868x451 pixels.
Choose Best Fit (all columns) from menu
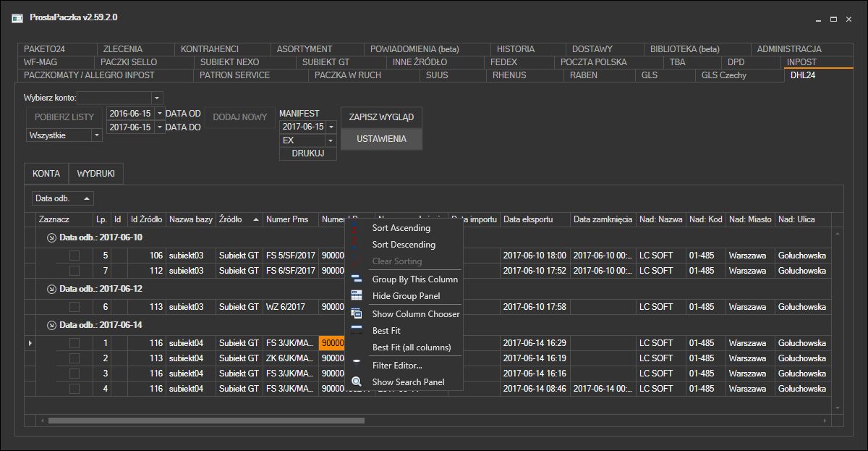[412, 347]
